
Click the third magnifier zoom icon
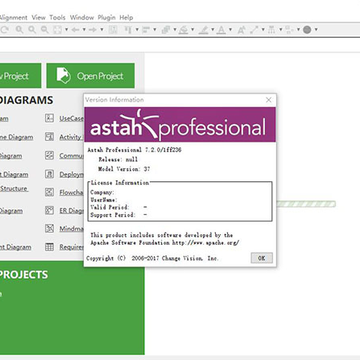(x=45, y=30)
